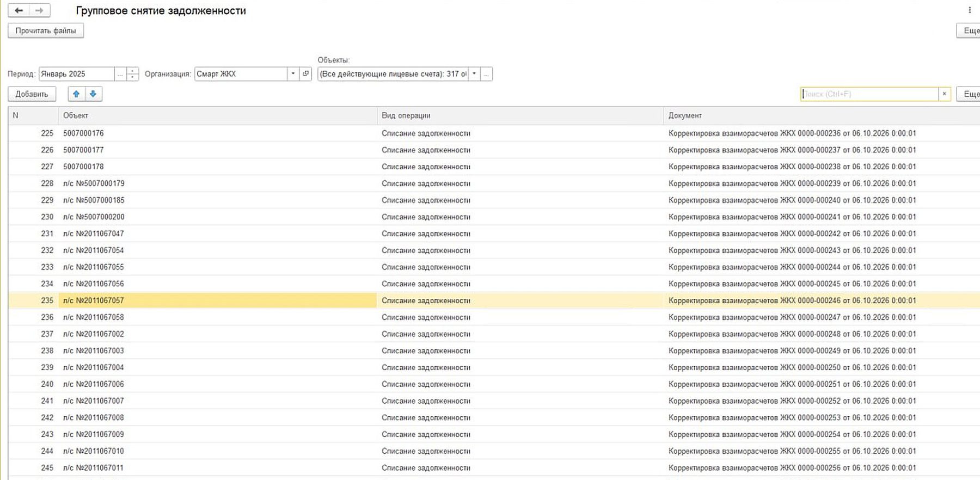Viewport: 980px width, 480px height.
Task: Click the Период field showing Январь 2025
Action: 76,74
